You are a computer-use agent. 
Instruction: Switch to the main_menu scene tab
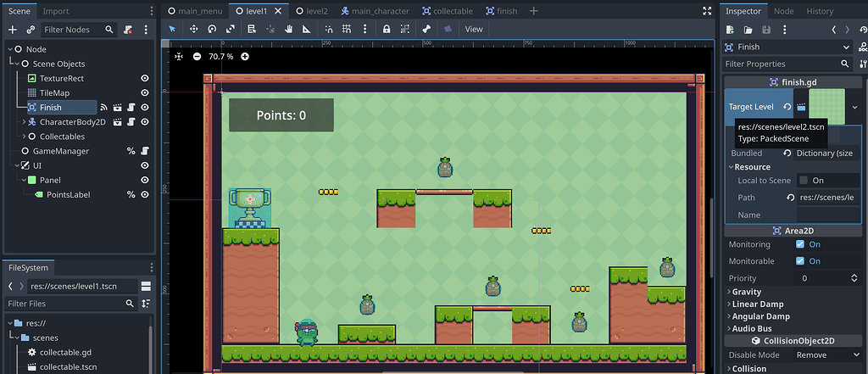196,11
